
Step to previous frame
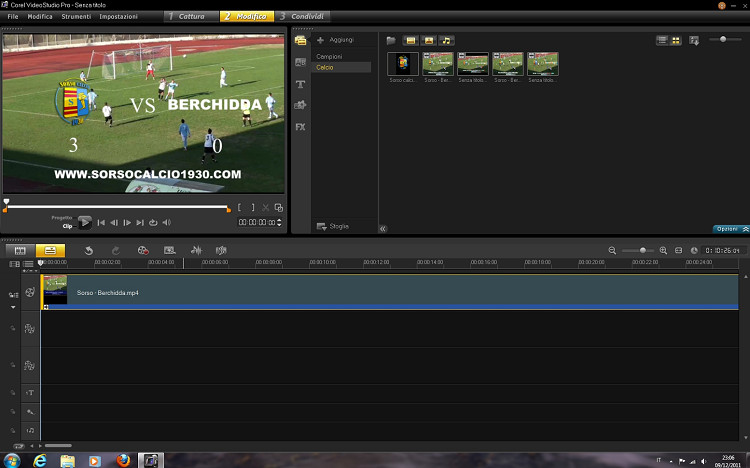[x=114, y=223]
